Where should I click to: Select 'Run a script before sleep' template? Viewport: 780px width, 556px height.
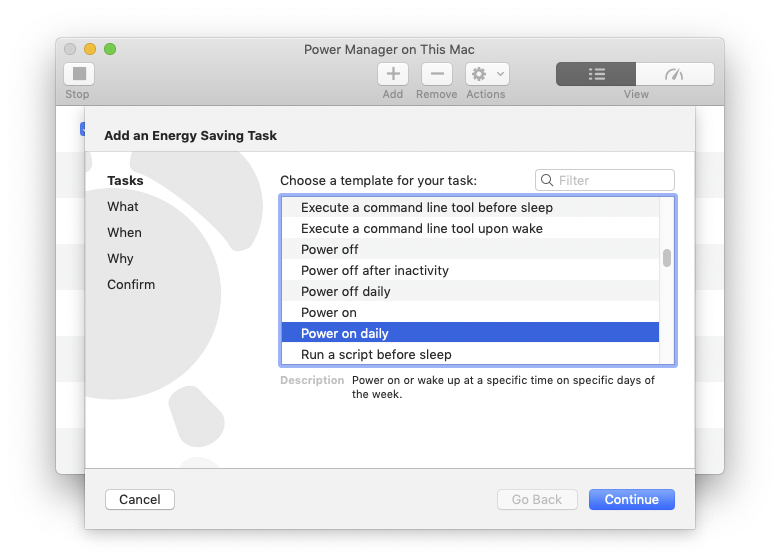[470, 354]
